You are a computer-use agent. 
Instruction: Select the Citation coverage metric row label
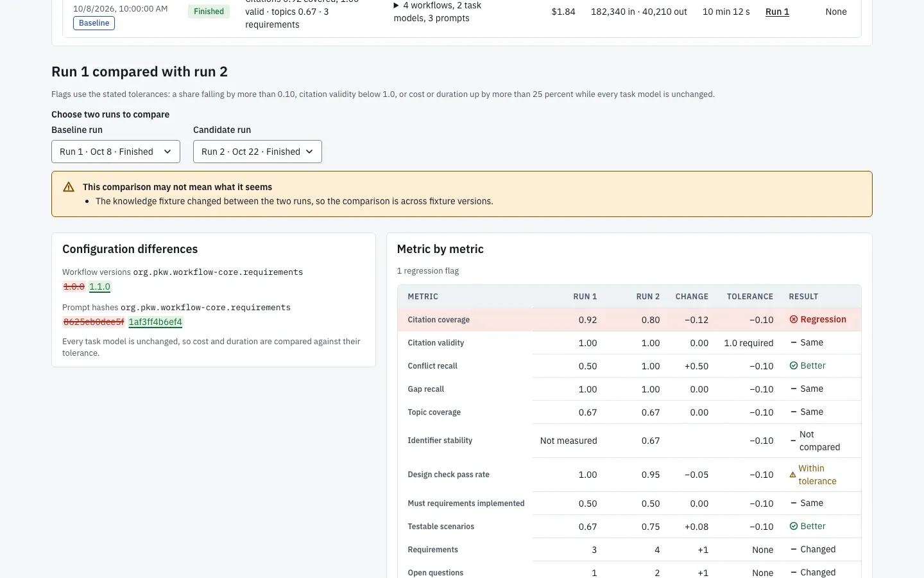pyautogui.click(x=438, y=320)
